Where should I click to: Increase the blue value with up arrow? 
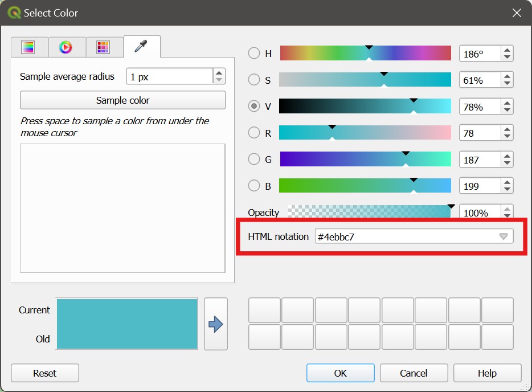(507, 182)
